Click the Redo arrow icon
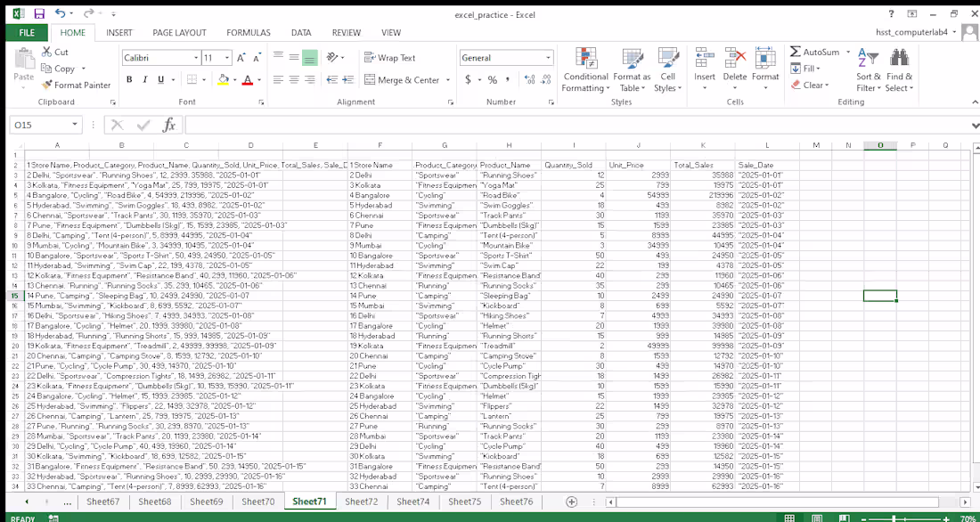This screenshot has width=980, height=522. pyautogui.click(x=88, y=12)
